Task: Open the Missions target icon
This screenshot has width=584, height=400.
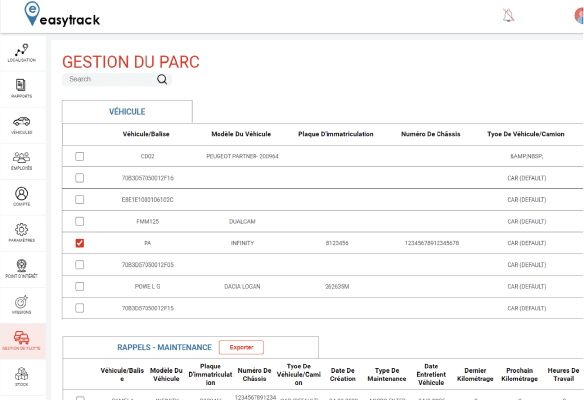Action: point(22,302)
